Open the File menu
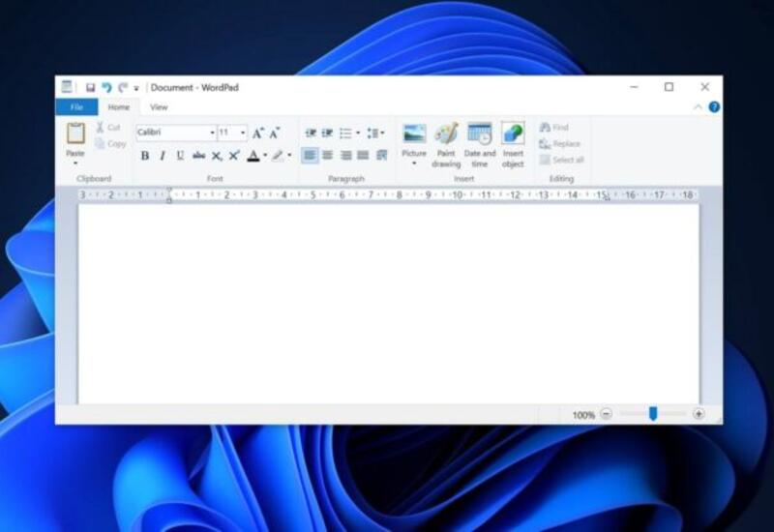Viewport: 774px width, 532px height. (76, 107)
